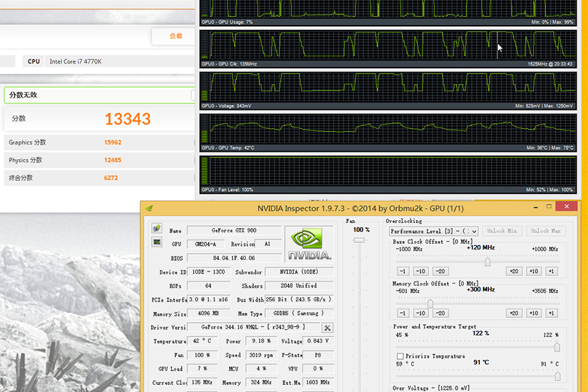Click the fan Speed field 3019 rpm

pyautogui.click(x=261, y=355)
